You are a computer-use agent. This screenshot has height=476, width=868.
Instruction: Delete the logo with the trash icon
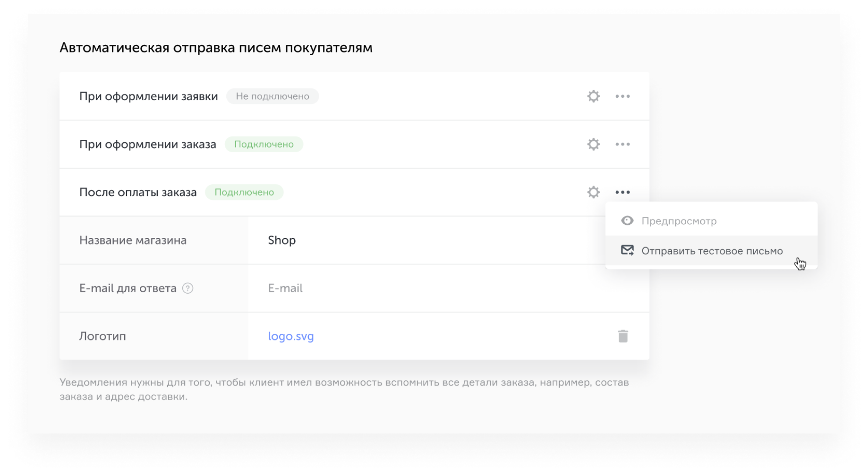click(623, 336)
